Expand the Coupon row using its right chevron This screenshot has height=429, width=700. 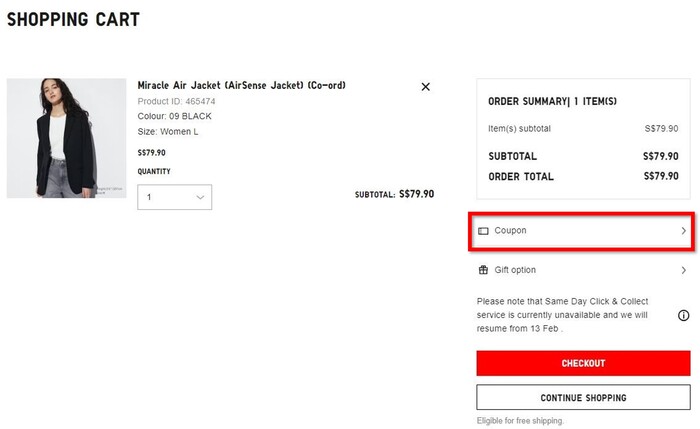pos(683,231)
